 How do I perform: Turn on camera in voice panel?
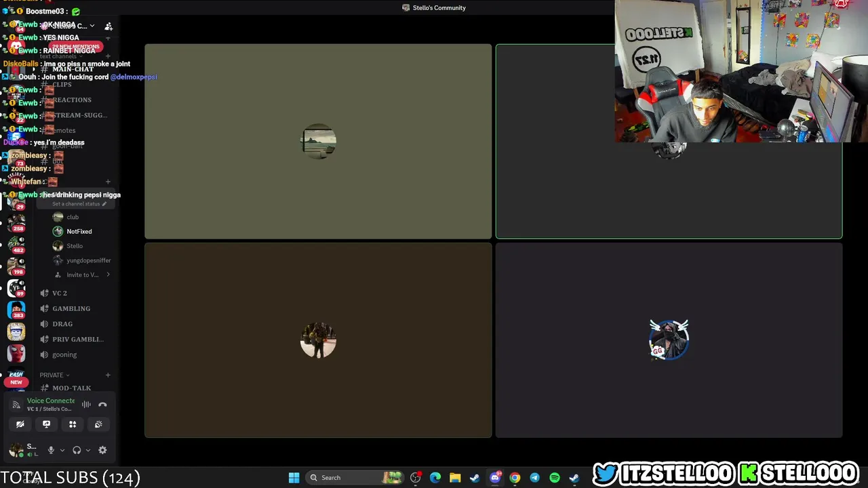coord(20,424)
